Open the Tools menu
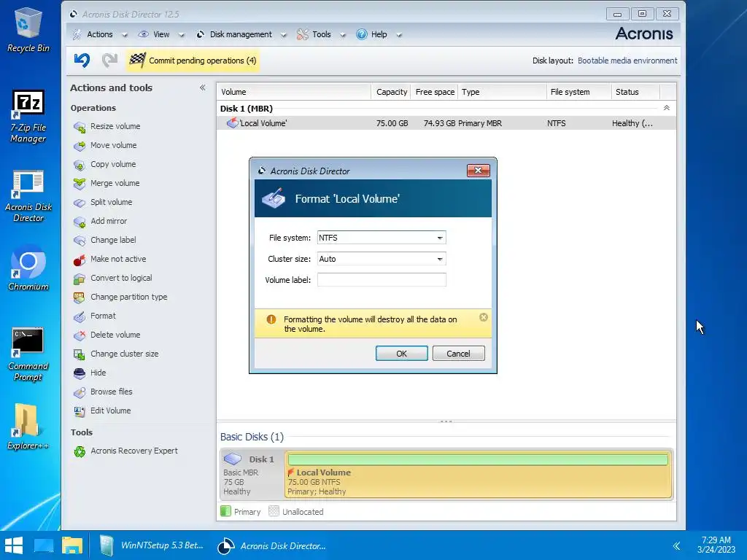 [321, 34]
